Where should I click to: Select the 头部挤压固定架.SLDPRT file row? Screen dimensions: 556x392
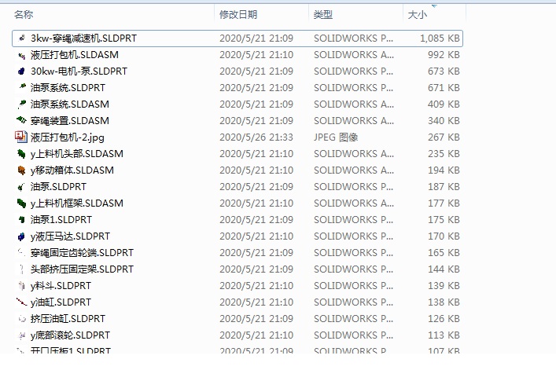pos(237,269)
